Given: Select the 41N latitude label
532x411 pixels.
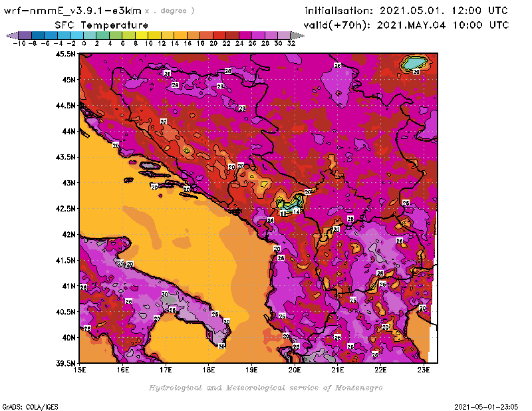Looking at the screenshot, I should coord(68,286).
